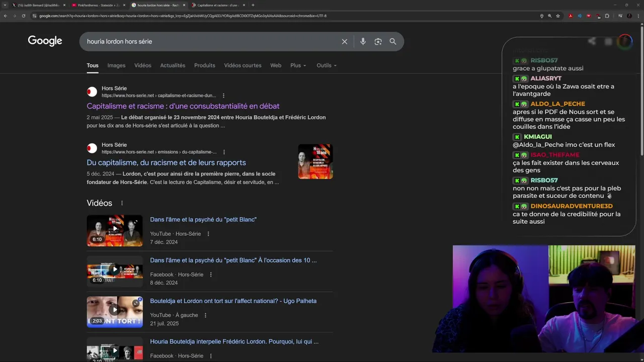Click the site info icon in address bar

(34, 16)
